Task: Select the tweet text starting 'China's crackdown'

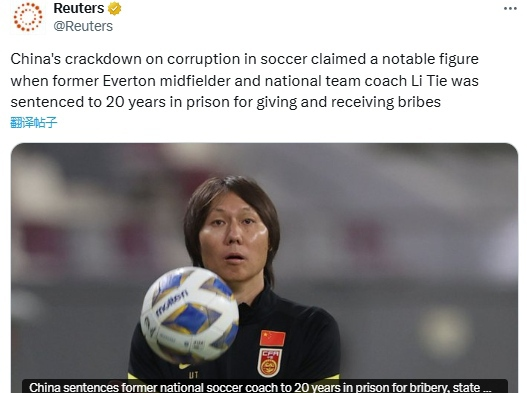Action: (x=244, y=81)
